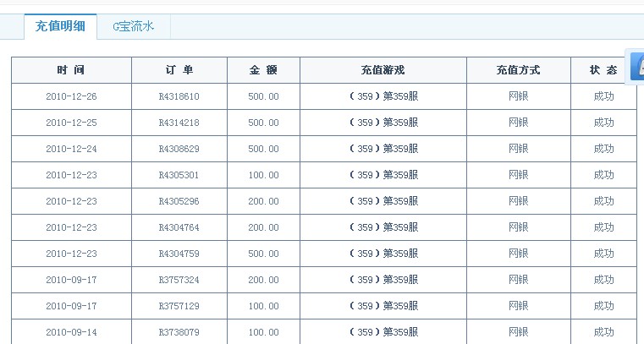644x344 pixels.
Task: Click the partially visible blue icon at right edge
Action: (637, 67)
